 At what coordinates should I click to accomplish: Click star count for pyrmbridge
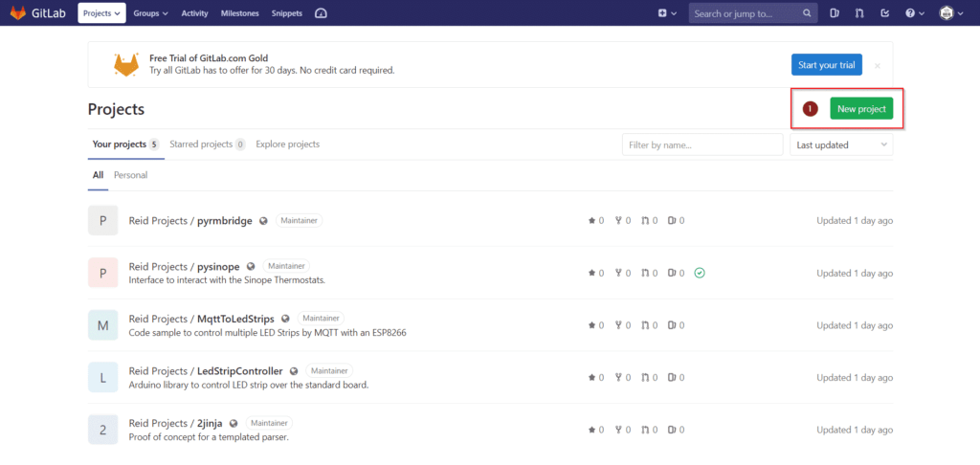pos(596,221)
